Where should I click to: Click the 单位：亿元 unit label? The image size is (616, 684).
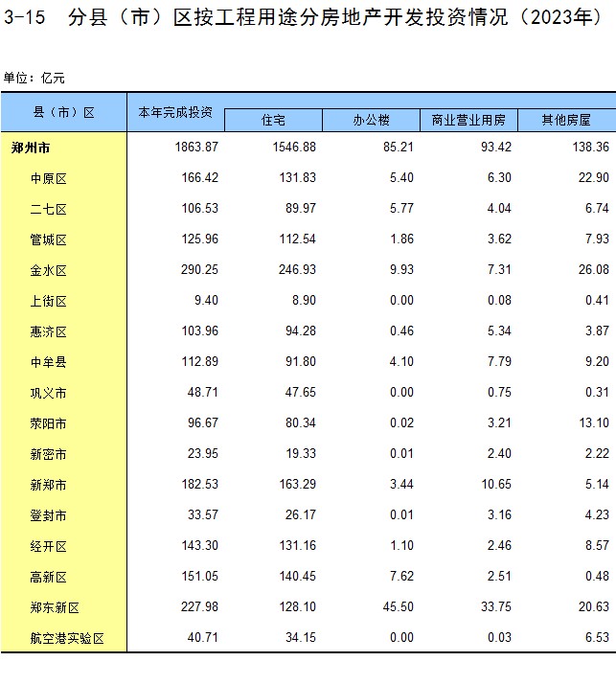(34, 78)
